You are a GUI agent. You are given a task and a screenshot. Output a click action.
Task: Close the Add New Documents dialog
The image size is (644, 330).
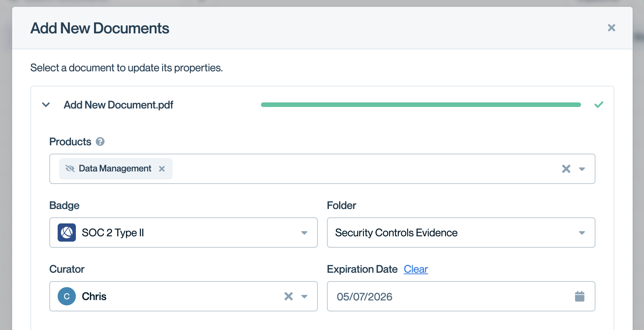pyautogui.click(x=611, y=28)
